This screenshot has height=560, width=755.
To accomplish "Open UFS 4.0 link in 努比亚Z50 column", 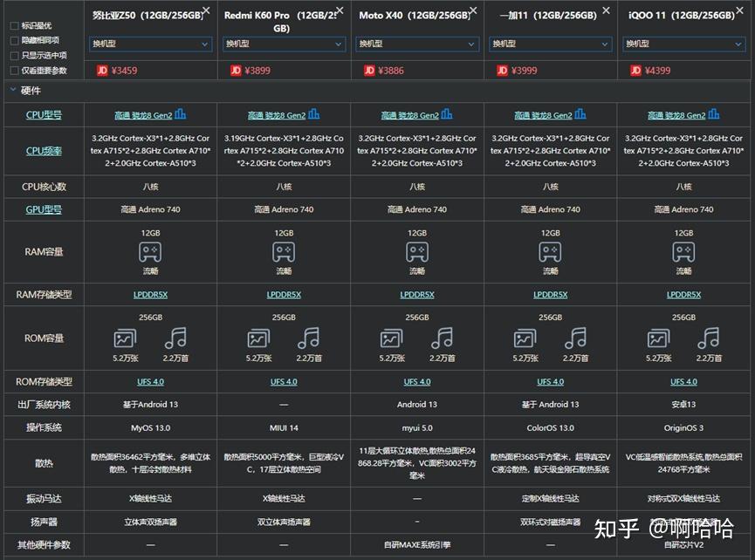I will click(x=150, y=381).
